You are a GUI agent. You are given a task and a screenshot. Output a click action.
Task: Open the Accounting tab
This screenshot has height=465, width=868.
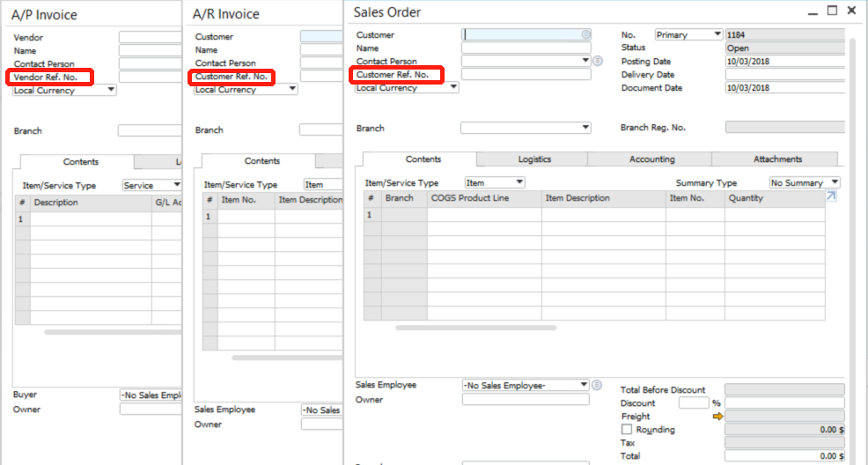pos(651,159)
